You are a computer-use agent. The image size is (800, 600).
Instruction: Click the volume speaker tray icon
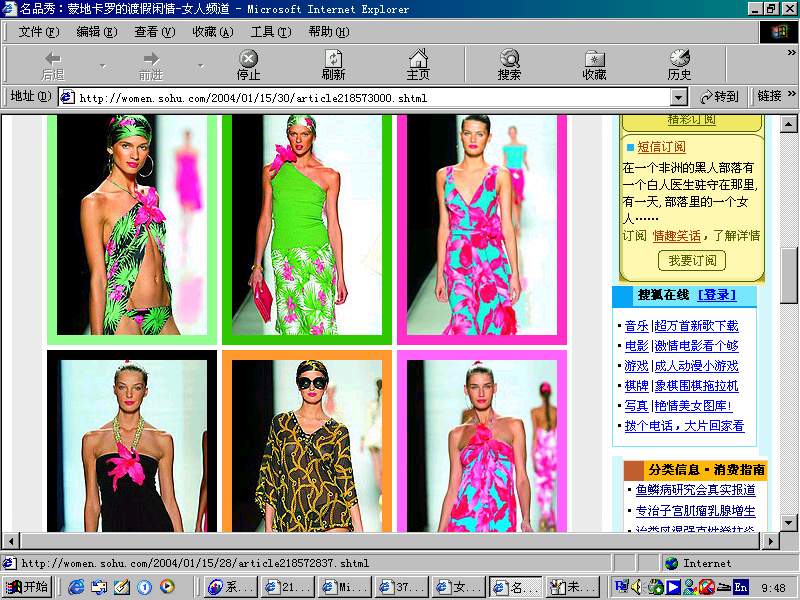[x=637, y=587]
